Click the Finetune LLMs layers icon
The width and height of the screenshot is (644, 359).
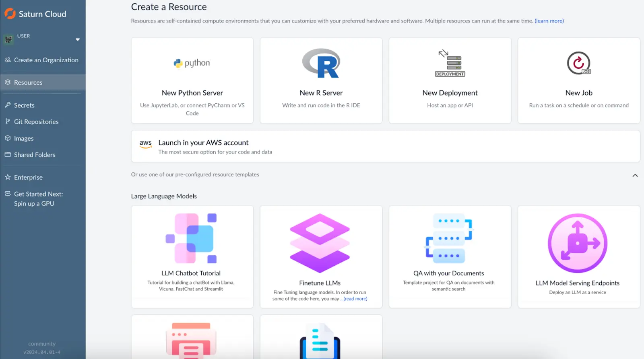pyautogui.click(x=320, y=243)
